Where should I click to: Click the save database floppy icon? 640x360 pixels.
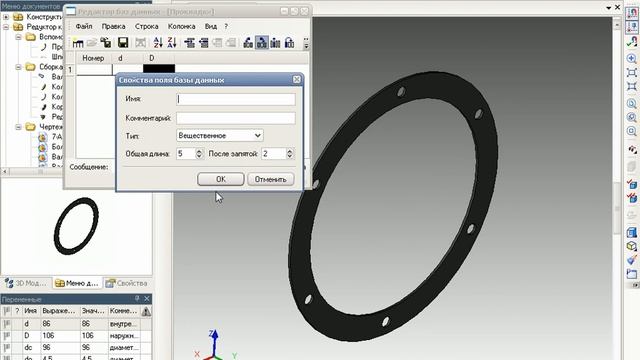(123, 42)
